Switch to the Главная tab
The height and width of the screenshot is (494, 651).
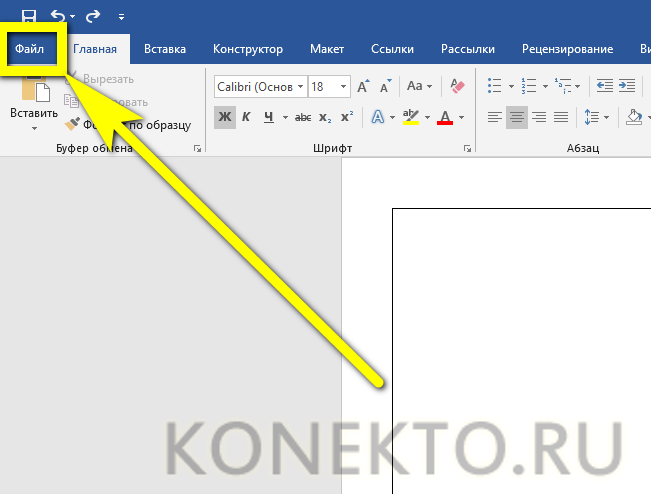[x=95, y=49]
